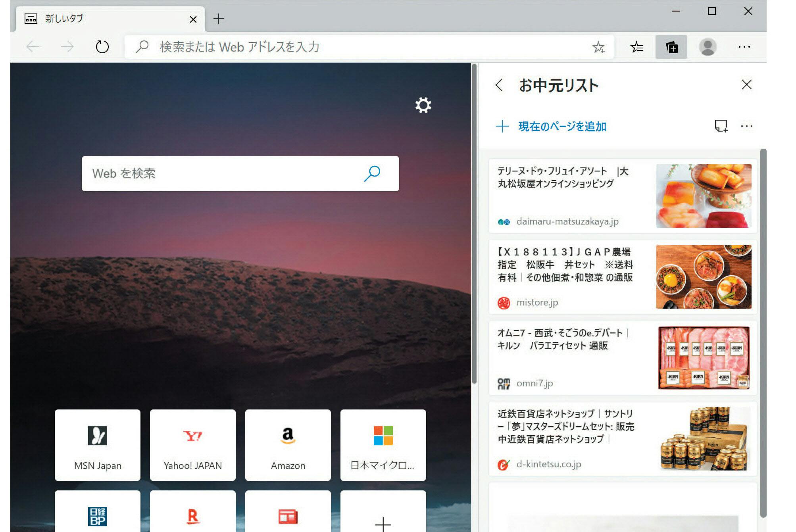The image size is (796, 532).
Task: Open page settings gear icon
Action: pos(423,105)
